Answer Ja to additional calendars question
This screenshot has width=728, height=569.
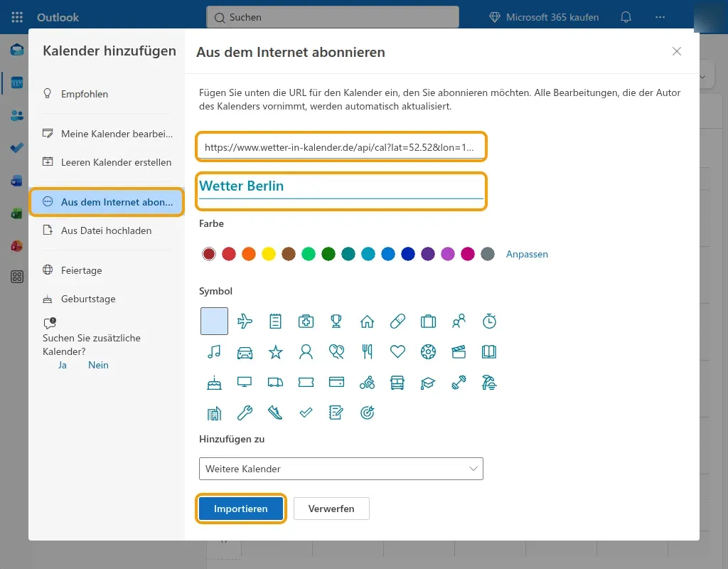click(x=63, y=365)
